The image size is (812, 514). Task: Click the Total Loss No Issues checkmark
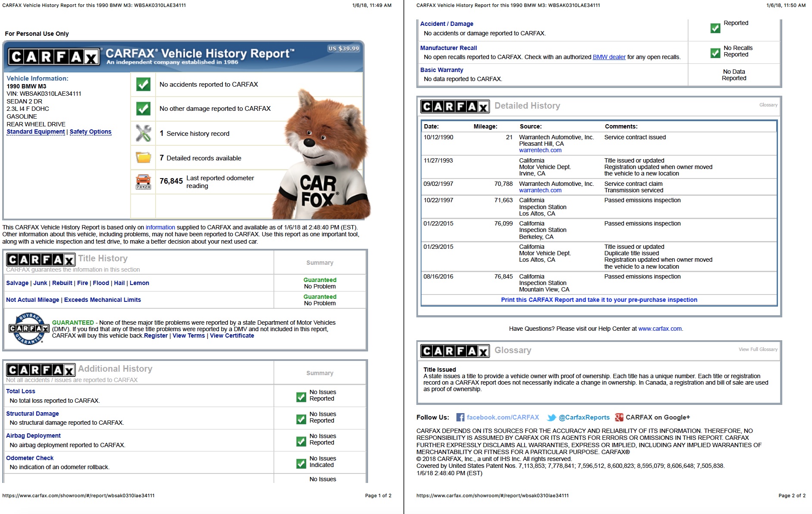point(301,397)
